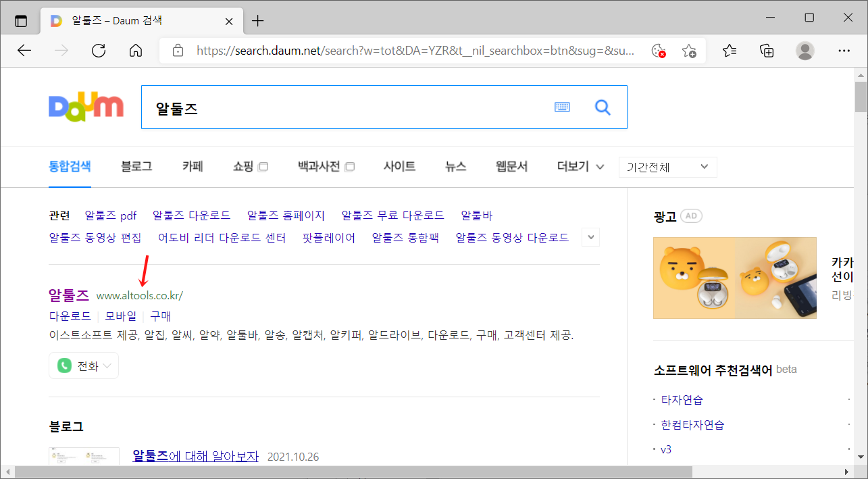Click the vertical scrollbar thumb
Screen dimensions: 868x479
[x=861, y=97]
